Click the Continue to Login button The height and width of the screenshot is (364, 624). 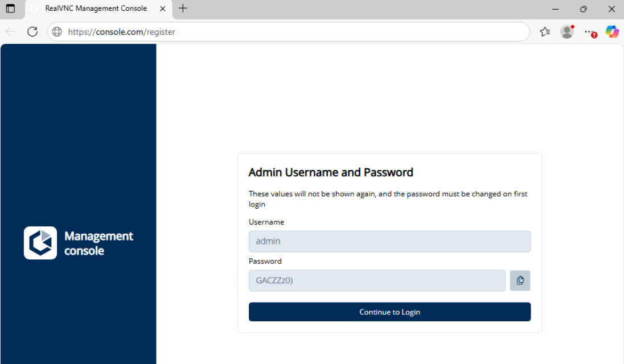(389, 312)
